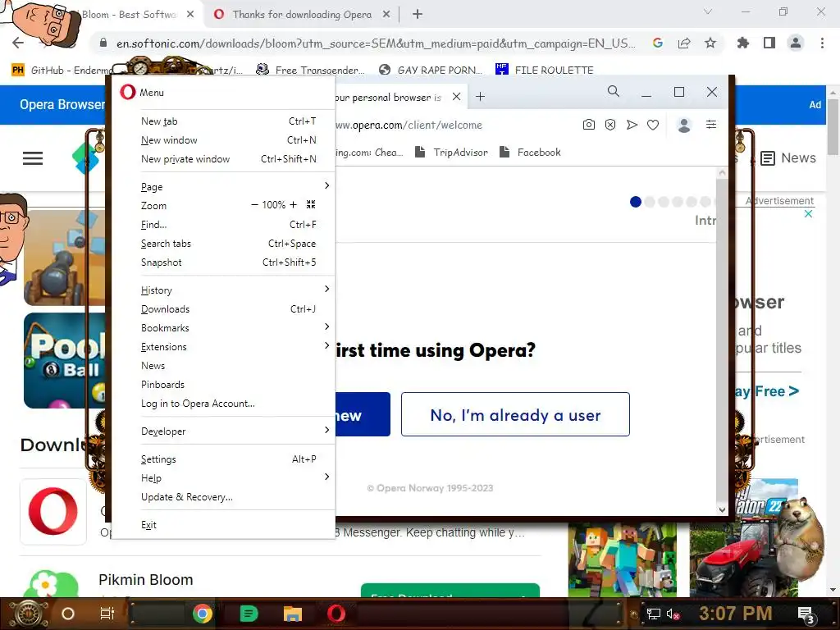
Task: Open Facebook bookmark in Opera
Action: coord(531,152)
